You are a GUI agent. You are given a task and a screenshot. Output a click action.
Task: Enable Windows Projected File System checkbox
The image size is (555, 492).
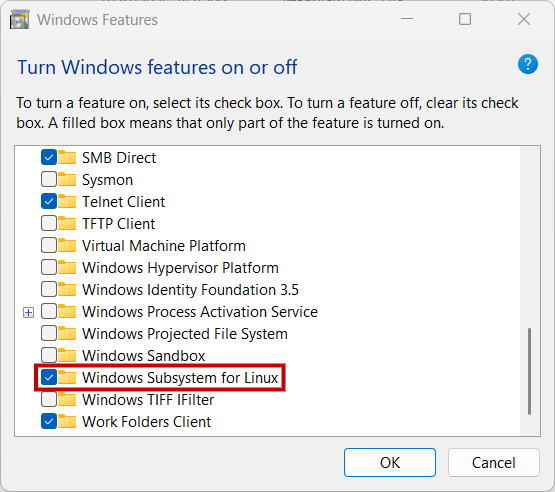point(49,333)
